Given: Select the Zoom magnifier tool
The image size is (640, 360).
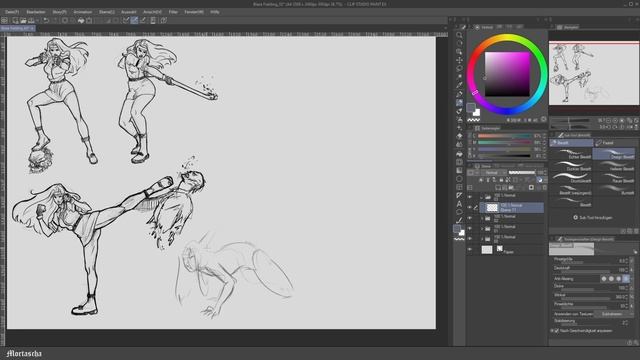Looking at the screenshot, I should coord(459,35).
